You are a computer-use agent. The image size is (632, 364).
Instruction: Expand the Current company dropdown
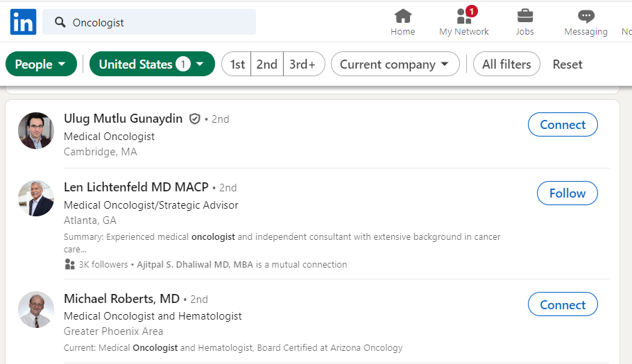click(395, 64)
